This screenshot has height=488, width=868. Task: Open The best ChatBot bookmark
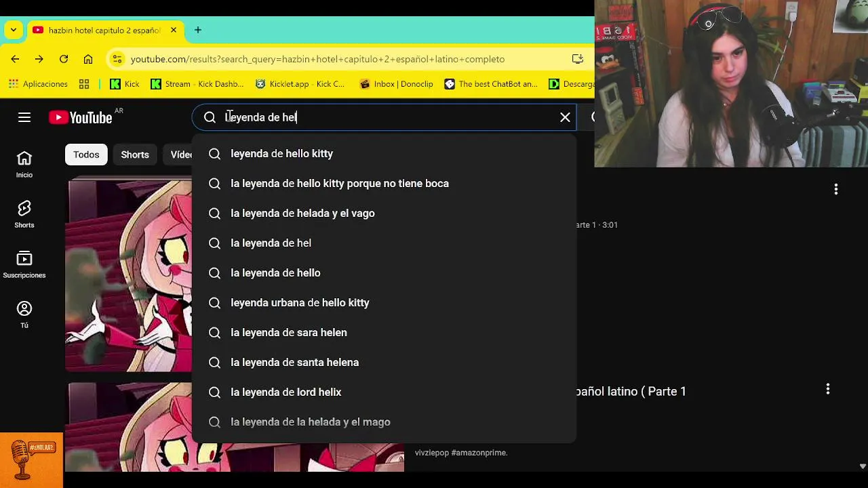click(492, 84)
